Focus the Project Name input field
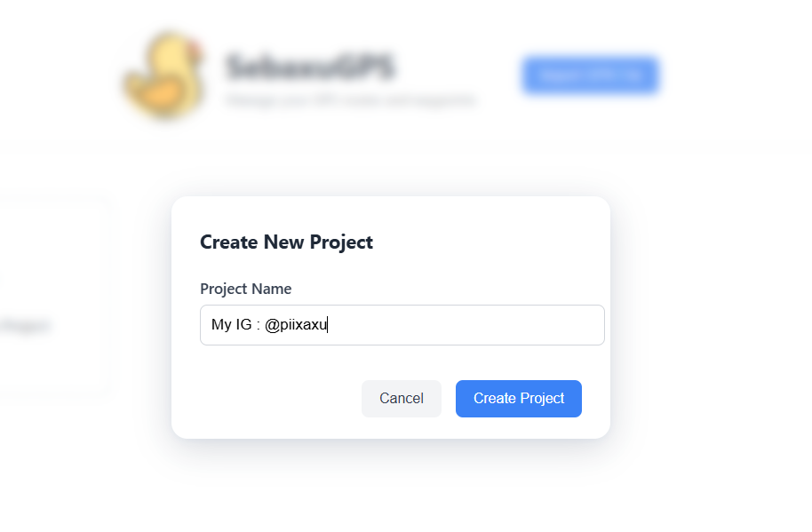 [x=402, y=325]
